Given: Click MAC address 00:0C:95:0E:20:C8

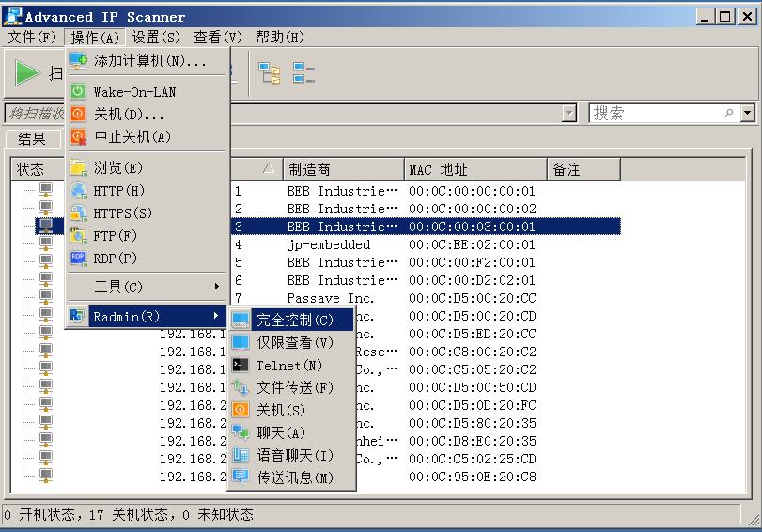Looking at the screenshot, I should (x=473, y=477).
